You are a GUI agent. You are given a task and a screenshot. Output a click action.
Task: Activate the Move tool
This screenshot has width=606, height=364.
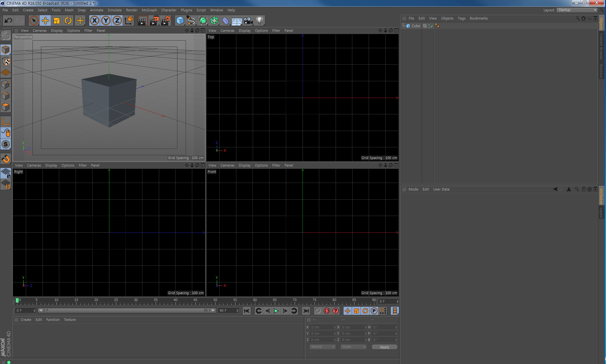(x=45, y=21)
